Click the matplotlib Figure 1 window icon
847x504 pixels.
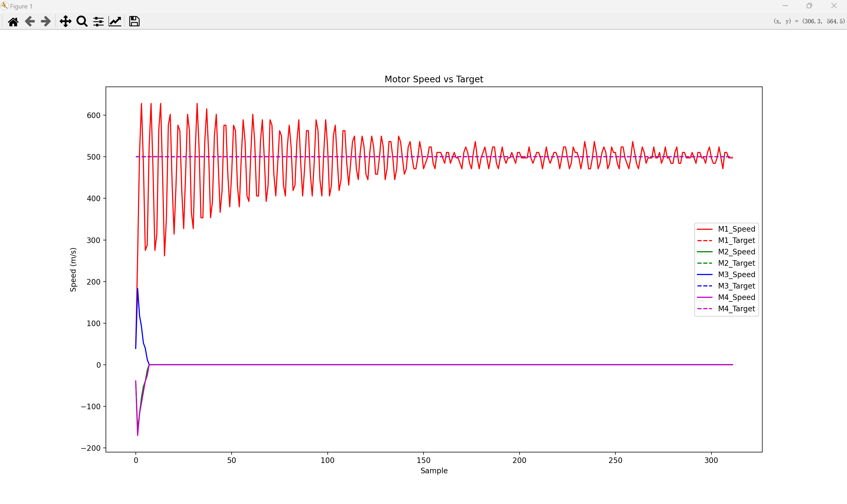(5, 6)
